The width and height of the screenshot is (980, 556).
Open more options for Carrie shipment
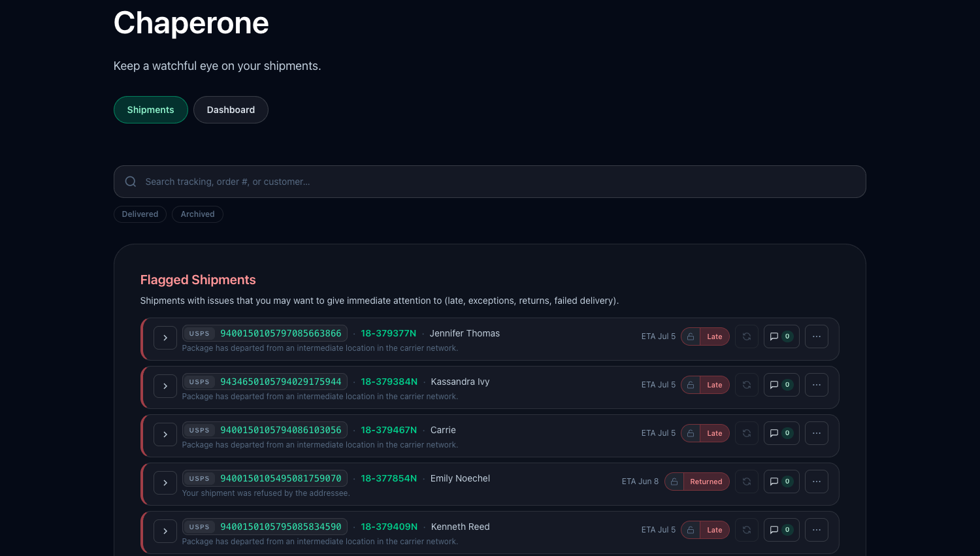click(817, 433)
